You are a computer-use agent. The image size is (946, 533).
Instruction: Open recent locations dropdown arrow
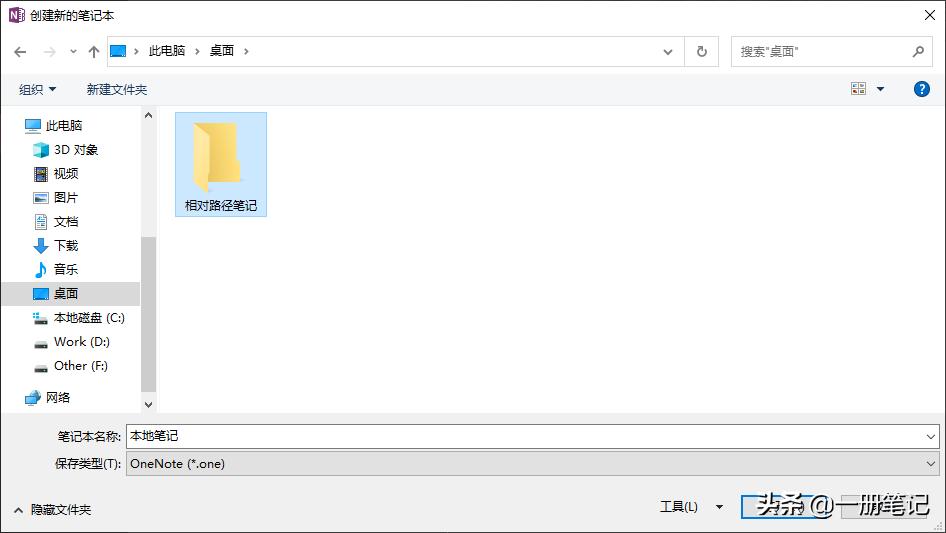[73, 52]
